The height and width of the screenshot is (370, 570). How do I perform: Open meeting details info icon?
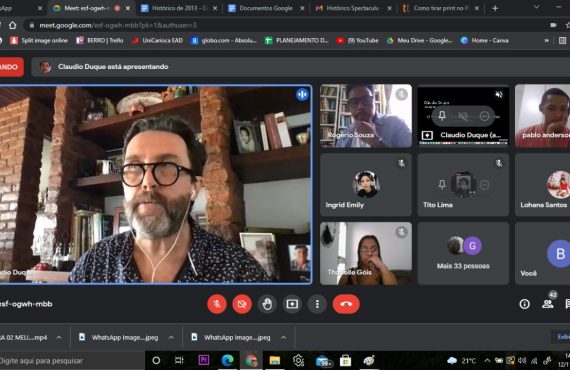(524, 304)
